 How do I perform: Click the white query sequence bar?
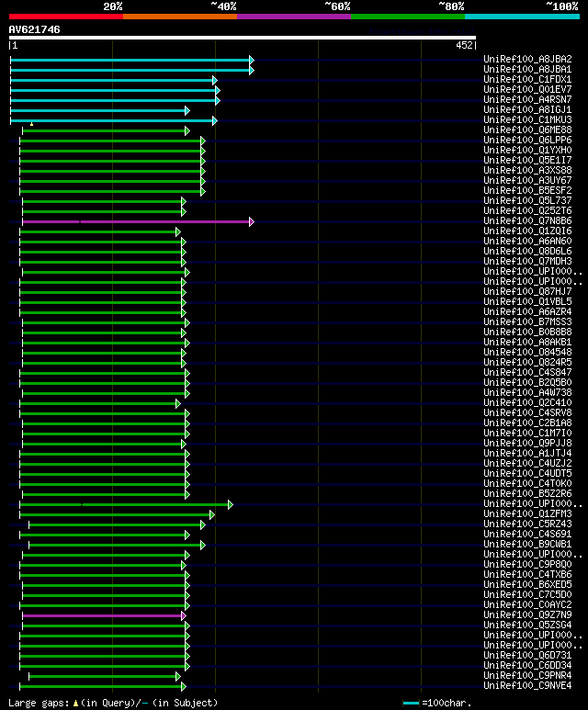(x=243, y=38)
